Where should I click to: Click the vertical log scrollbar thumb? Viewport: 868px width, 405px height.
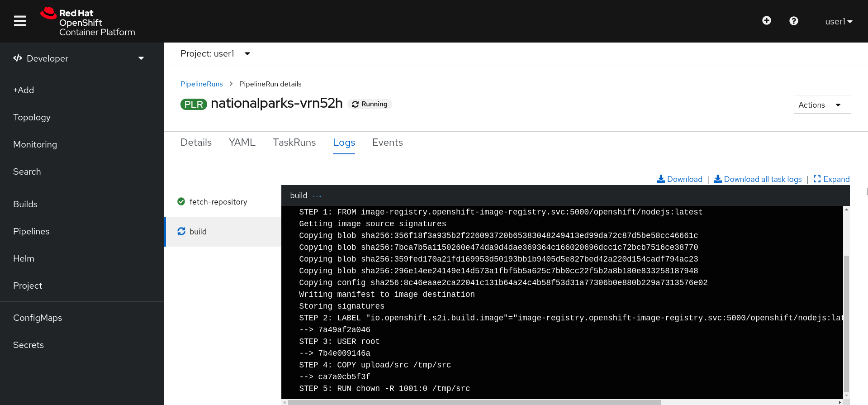(846, 324)
